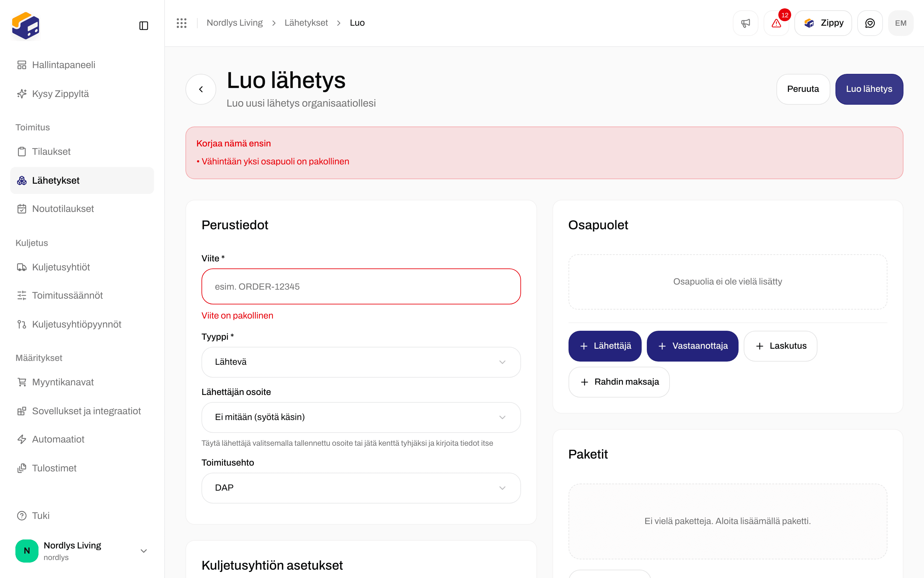Add a Vastaanottaja party
Screen dimensions: 924x578
[x=692, y=346]
